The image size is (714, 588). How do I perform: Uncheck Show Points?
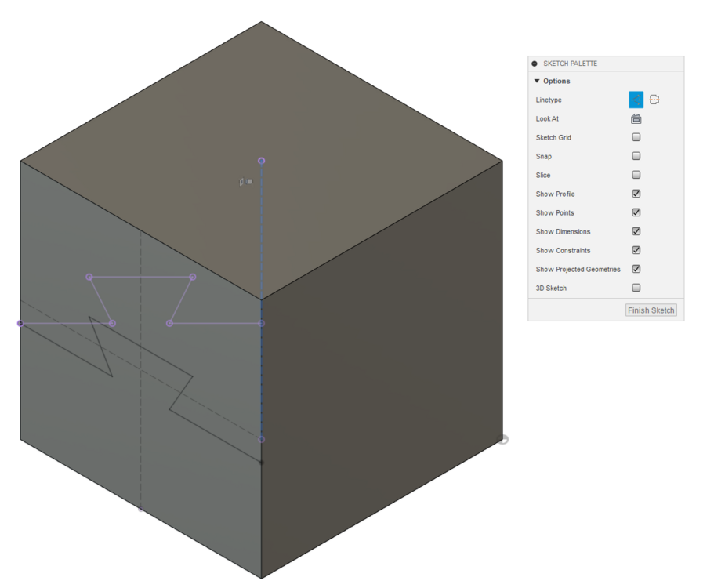tap(636, 212)
